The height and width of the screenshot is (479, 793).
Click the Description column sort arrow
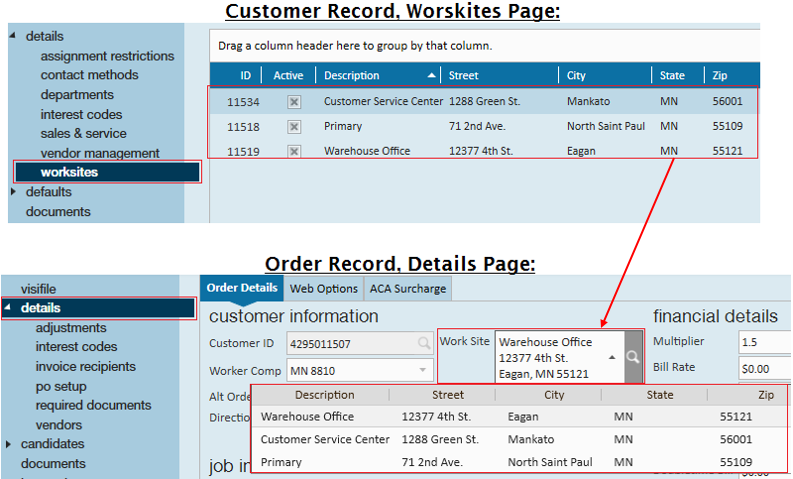click(431, 75)
